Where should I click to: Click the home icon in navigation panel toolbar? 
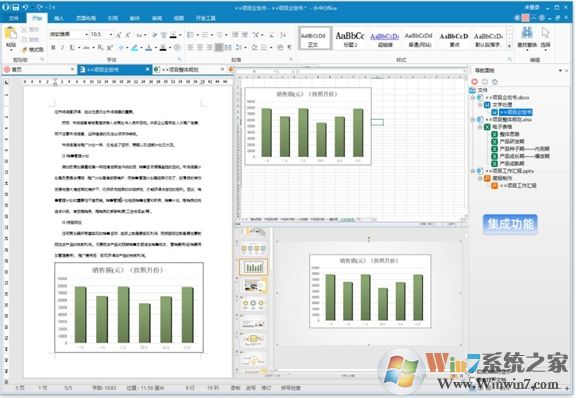495,81
